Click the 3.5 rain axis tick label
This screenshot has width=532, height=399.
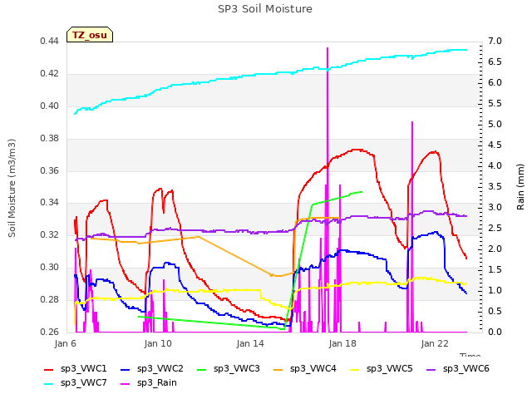(x=495, y=186)
